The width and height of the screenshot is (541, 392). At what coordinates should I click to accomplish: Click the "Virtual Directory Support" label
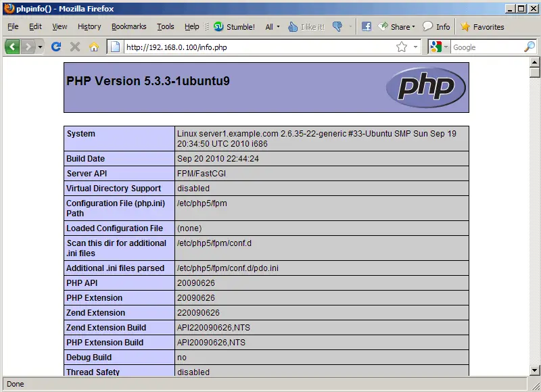tap(114, 189)
